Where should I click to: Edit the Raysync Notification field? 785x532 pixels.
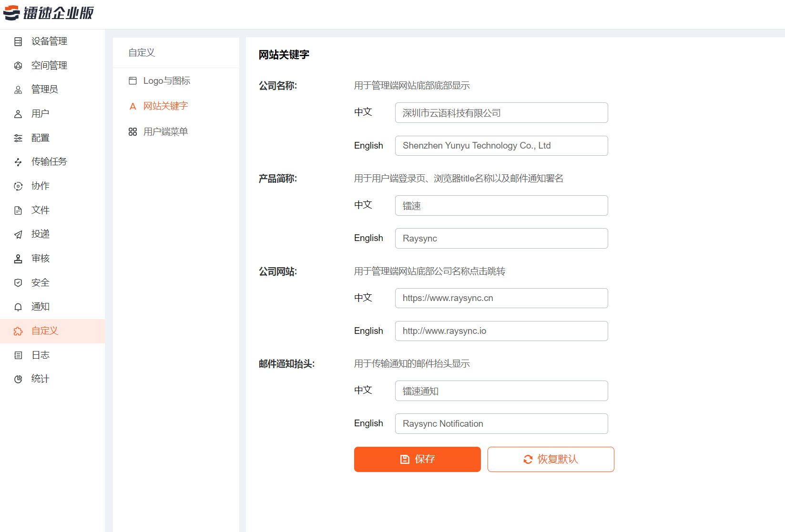[x=501, y=424]
